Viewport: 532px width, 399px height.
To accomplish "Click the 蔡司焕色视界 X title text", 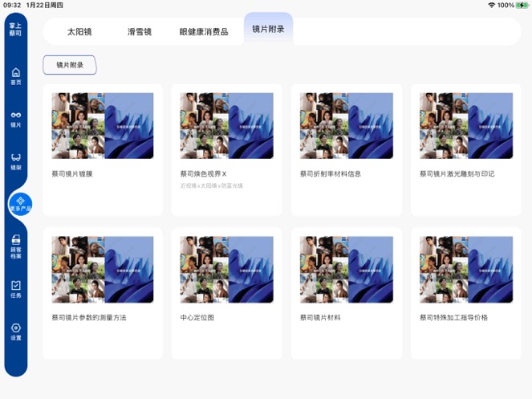I will [203, 174].
